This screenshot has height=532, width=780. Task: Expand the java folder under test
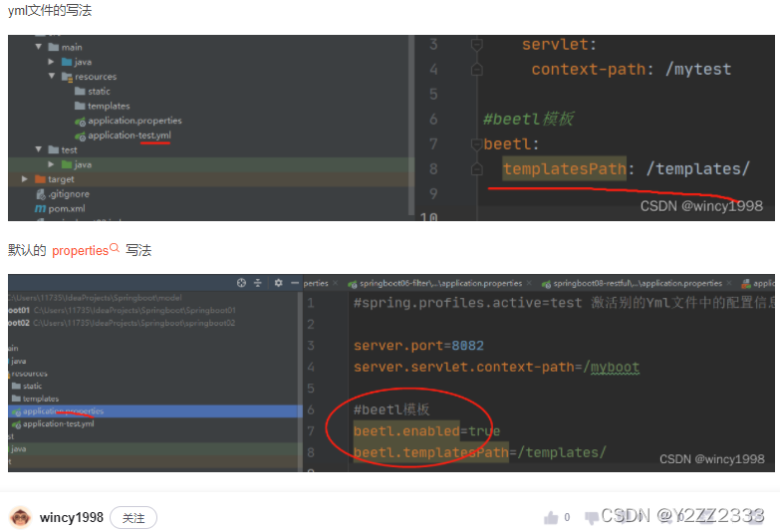pyautogui.click(x=51, y=164)
